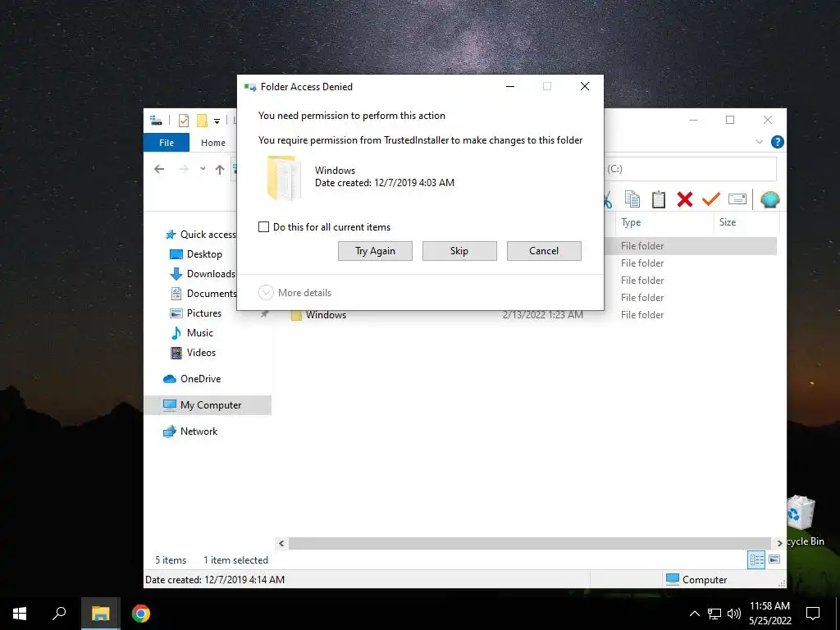Sort by the Type column header

point(631,222)
